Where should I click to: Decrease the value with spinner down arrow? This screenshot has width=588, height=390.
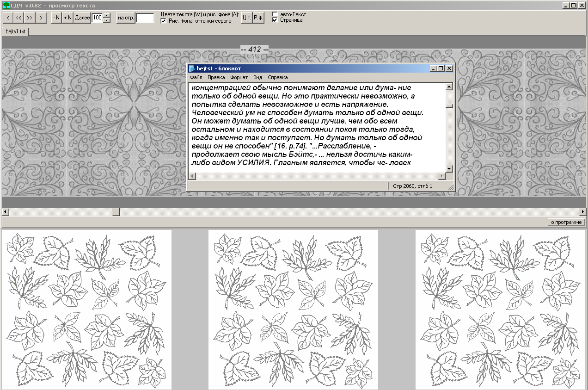tap(107, 20)
